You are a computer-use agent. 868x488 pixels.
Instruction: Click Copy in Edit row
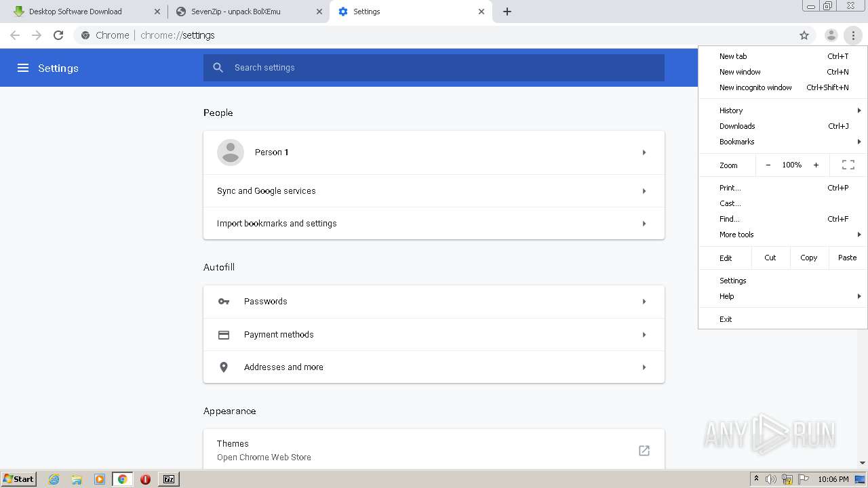pyautogui.click(x=809, y=258)
